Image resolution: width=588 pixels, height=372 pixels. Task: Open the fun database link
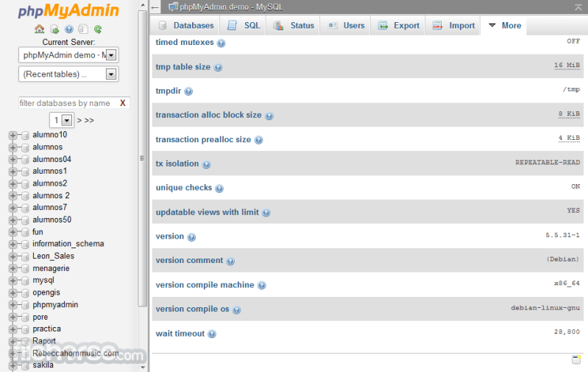pyautogui.click(x=38, y=231)
